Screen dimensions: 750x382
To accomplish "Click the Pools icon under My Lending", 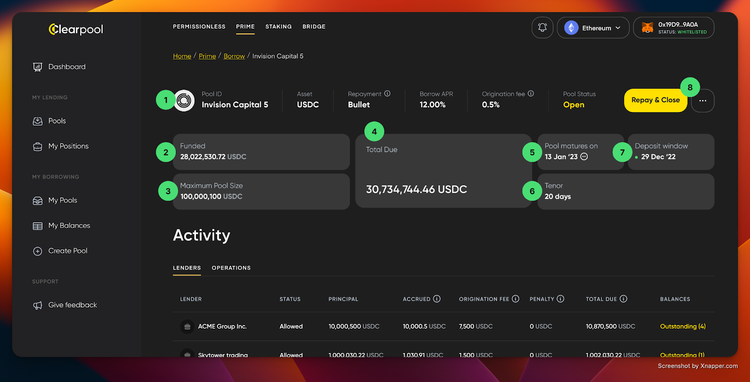I will pos(37,121).
